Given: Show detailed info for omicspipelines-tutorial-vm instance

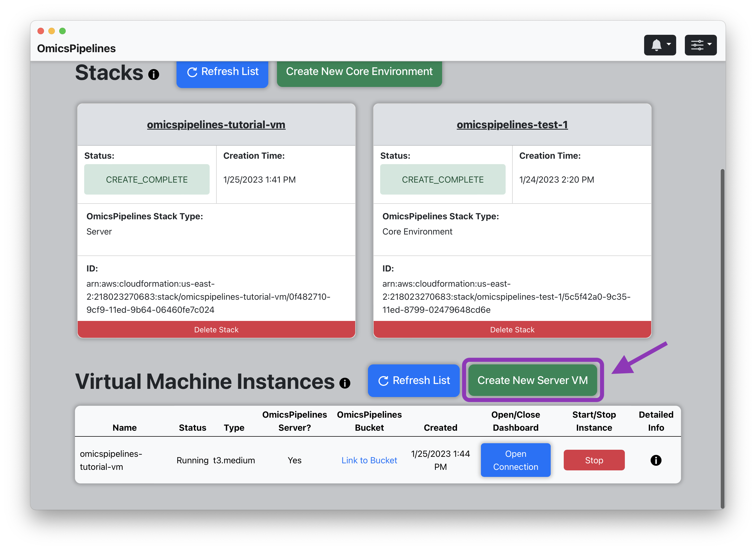Looking at the screenshot, I should coord(656,460).
